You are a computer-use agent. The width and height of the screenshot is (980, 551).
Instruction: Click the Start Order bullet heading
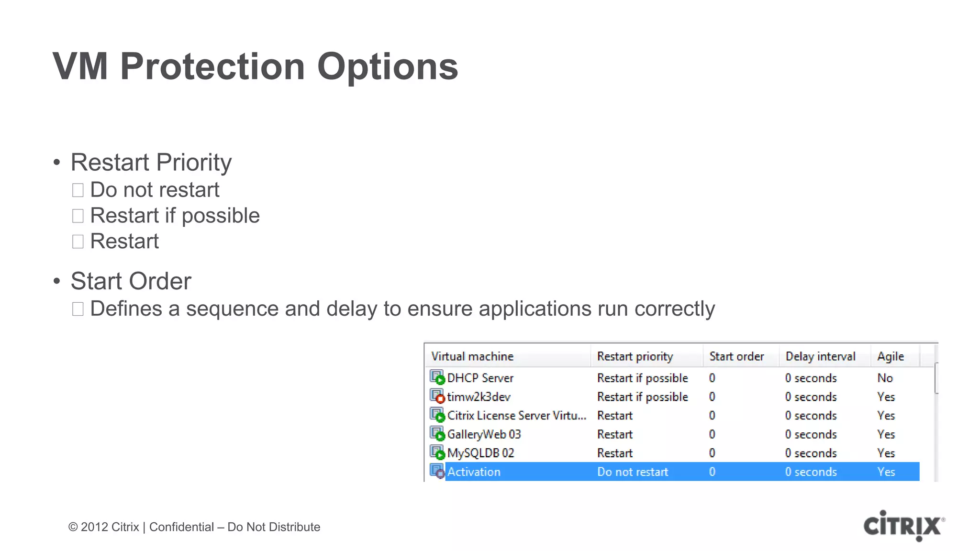point(131,281)
